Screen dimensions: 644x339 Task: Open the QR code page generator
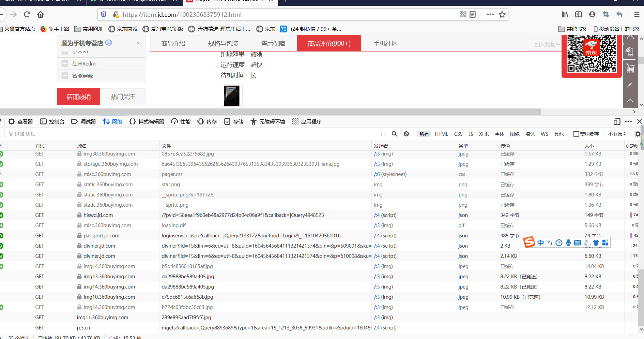(463, 14)
